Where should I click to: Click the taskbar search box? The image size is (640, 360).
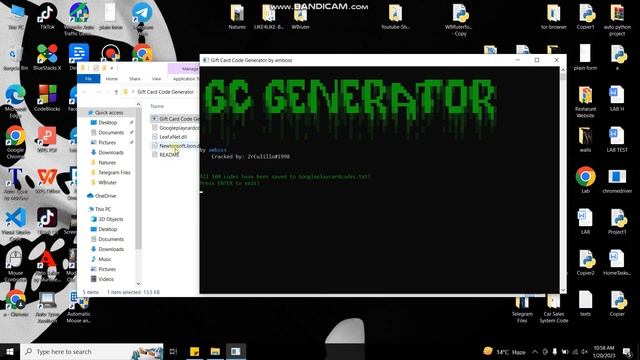pos(92,351)
